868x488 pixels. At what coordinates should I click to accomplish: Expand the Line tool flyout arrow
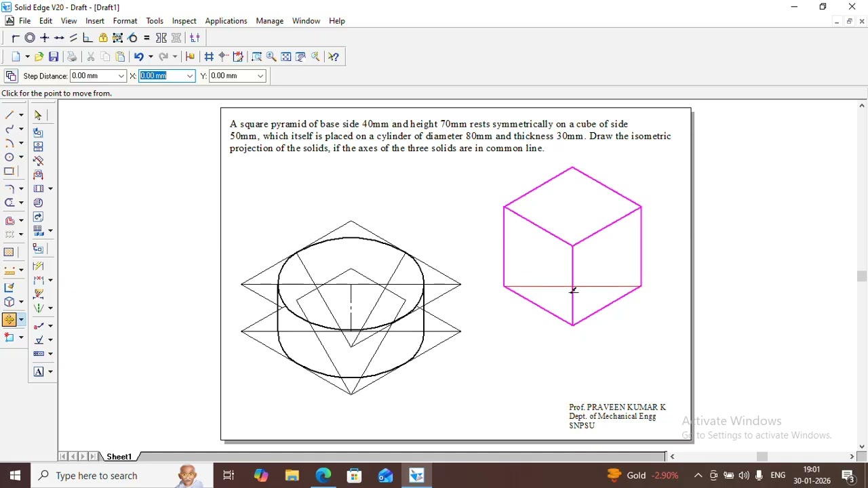click(x=21, y=115)
